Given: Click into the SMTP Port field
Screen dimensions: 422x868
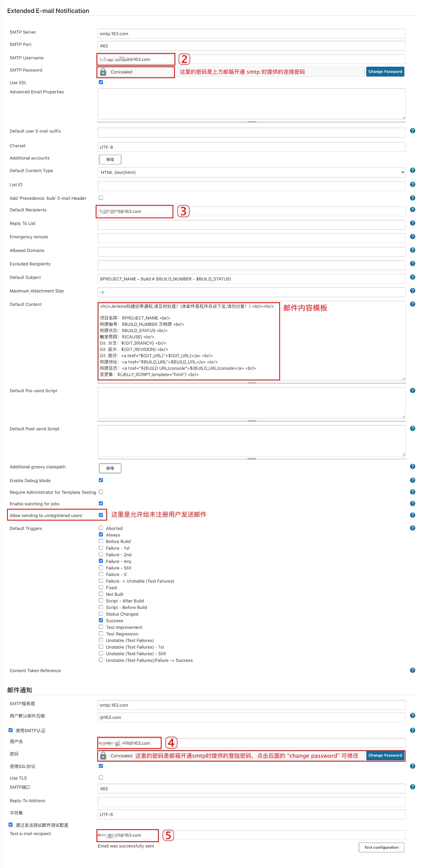Looking at the screenshot, I should [x=251, y=46].
